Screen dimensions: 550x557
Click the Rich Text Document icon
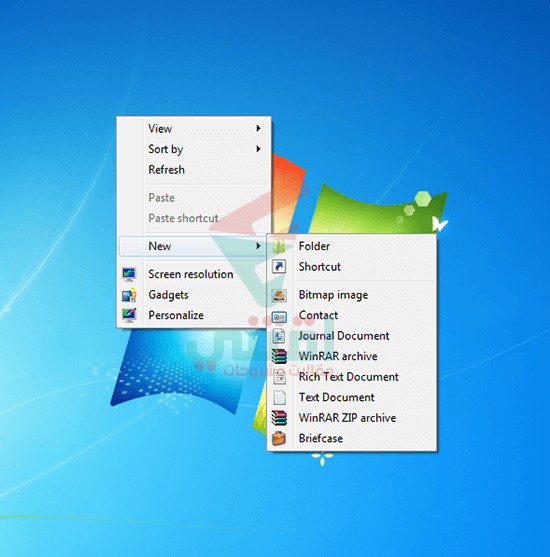[x=279, y=377]
